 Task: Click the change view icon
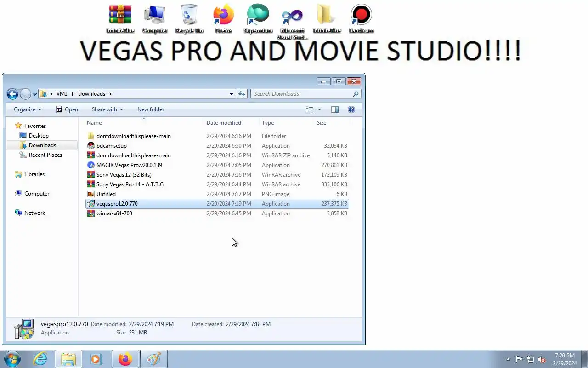coord(310,109)
